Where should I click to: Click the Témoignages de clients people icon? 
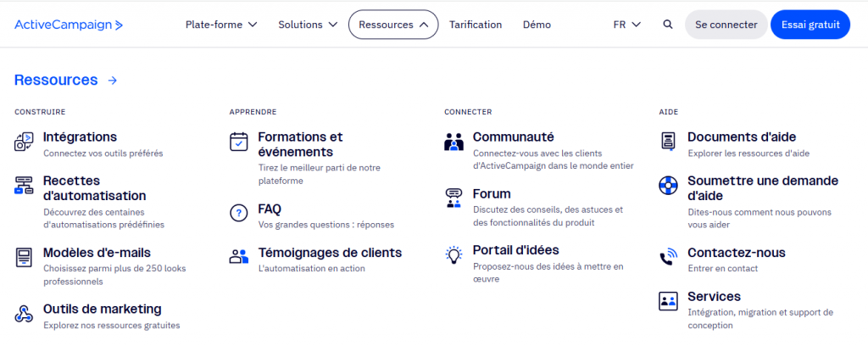point(238,256)
